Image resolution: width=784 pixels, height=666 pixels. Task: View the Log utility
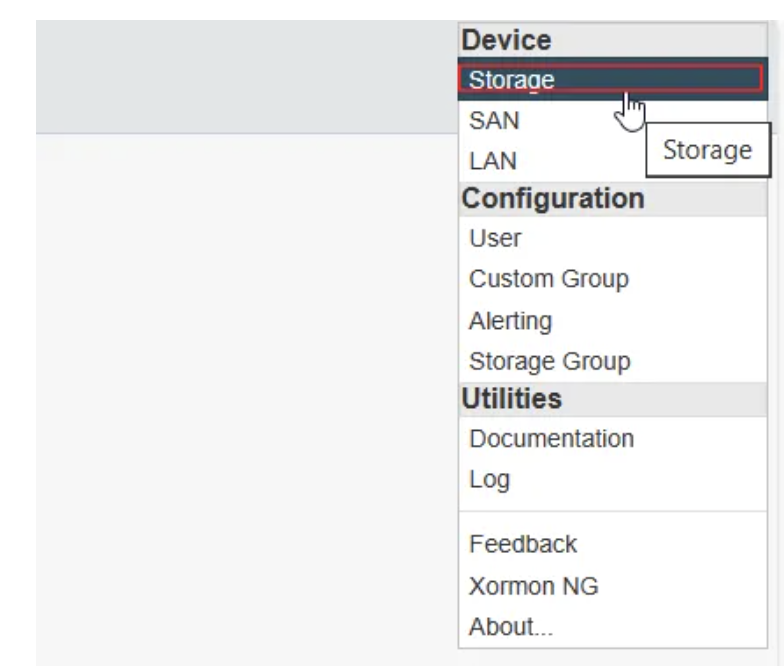click(612, 479)
